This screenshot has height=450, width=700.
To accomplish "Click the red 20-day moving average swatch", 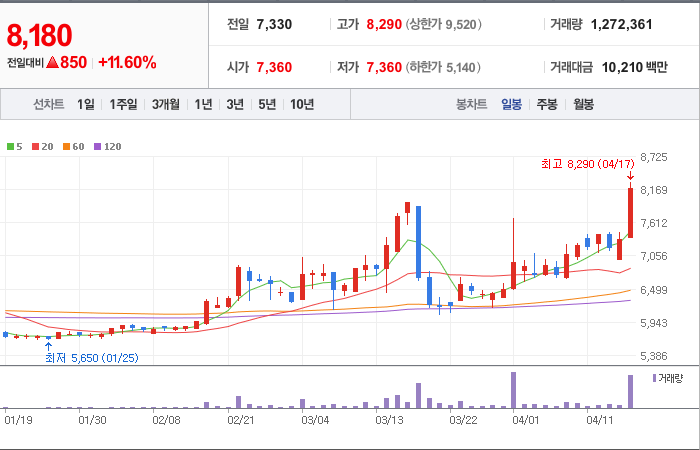I will tap(35, 146).
